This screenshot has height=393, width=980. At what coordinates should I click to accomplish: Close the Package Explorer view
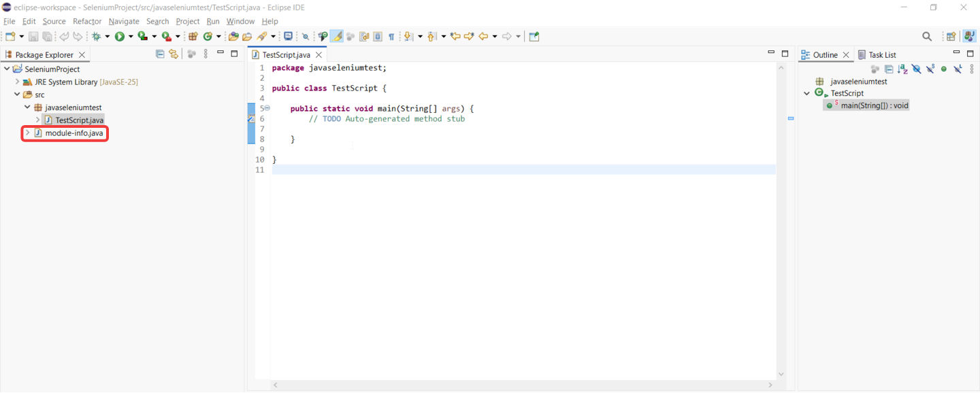click(82, 55)
